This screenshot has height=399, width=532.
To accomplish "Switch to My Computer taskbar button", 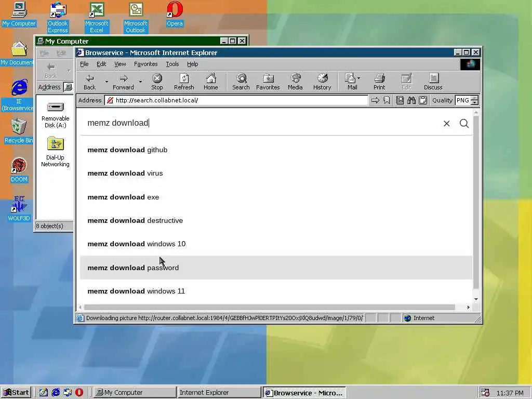I will (x=134, y=393).
